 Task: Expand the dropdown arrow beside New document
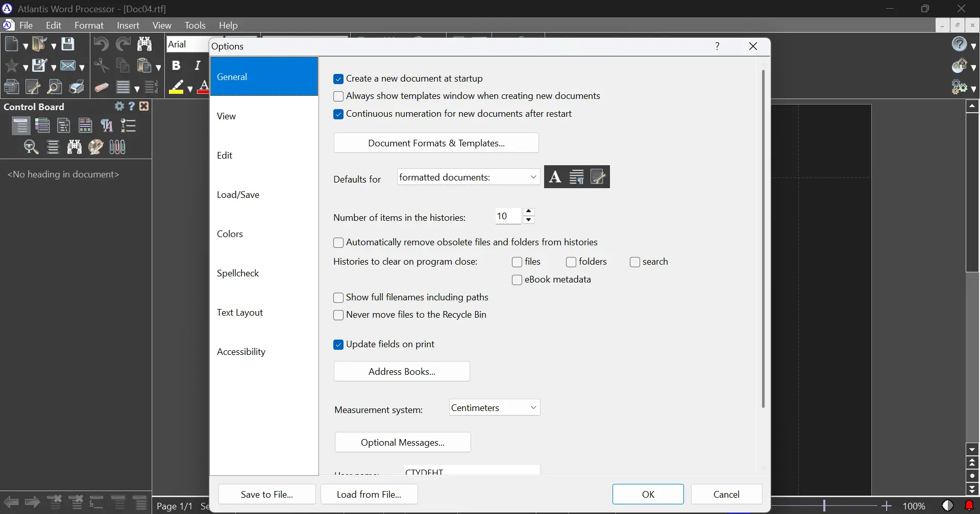tap(26, 46)
